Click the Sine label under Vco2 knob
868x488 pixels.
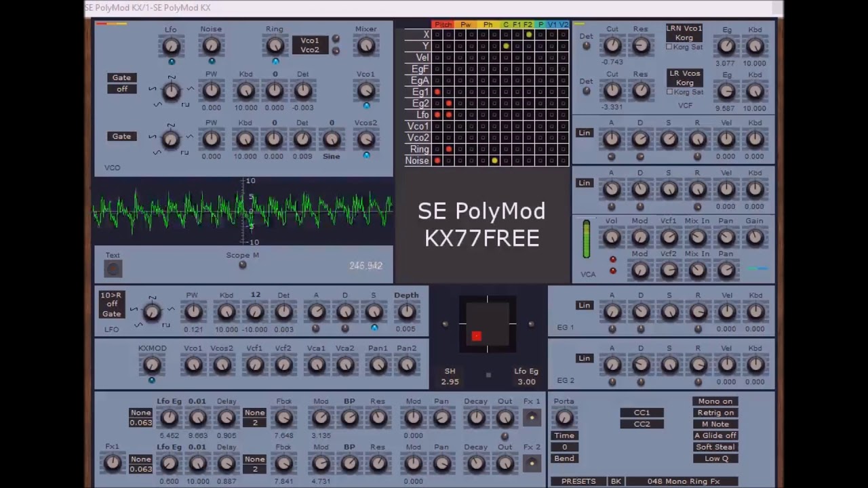tap(332, 157)
